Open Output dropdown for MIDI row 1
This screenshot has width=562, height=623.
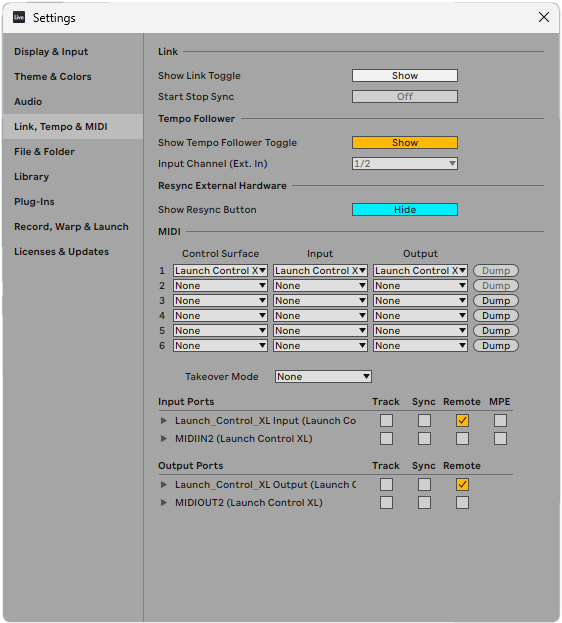(420, 271)
